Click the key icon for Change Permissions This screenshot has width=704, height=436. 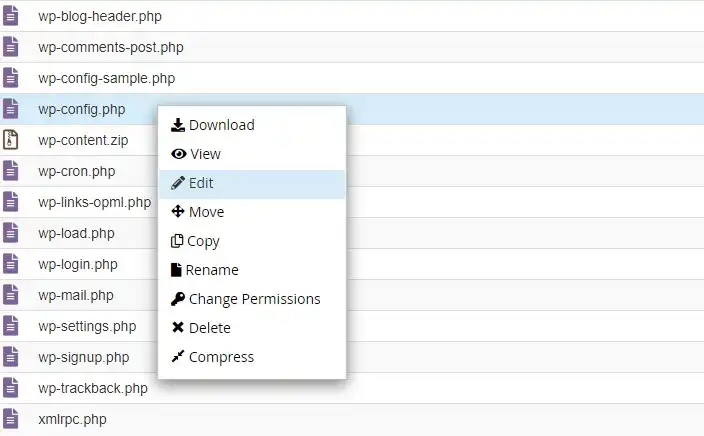click(x=178, y=299)
